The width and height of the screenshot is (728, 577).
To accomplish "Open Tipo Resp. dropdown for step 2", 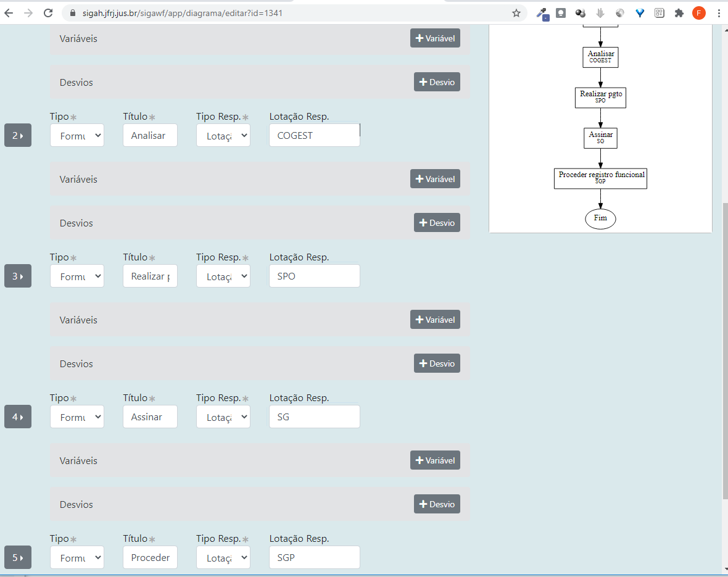I will (x=223, y=136).
